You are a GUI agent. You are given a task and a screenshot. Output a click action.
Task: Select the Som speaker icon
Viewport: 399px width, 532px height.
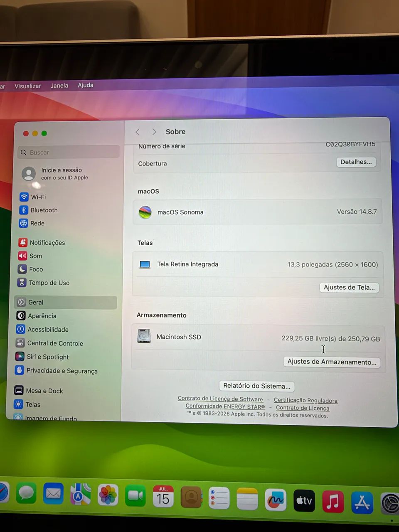(22, 256)
